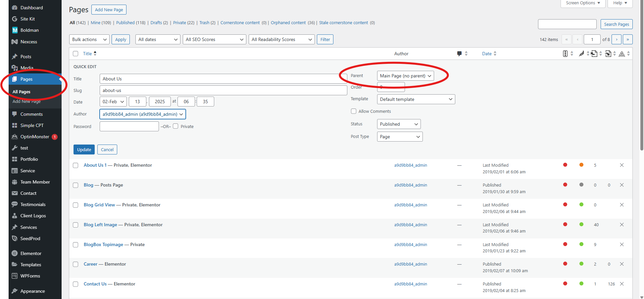The height and width of the screenshot is (299, 644).
Task: Select the Blog Grid View row checkbox
Action: click(x=75, y=205)
